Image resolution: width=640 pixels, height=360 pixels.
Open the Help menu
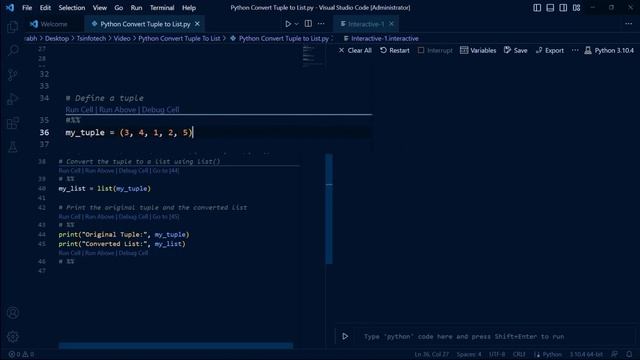click(189, 7)
